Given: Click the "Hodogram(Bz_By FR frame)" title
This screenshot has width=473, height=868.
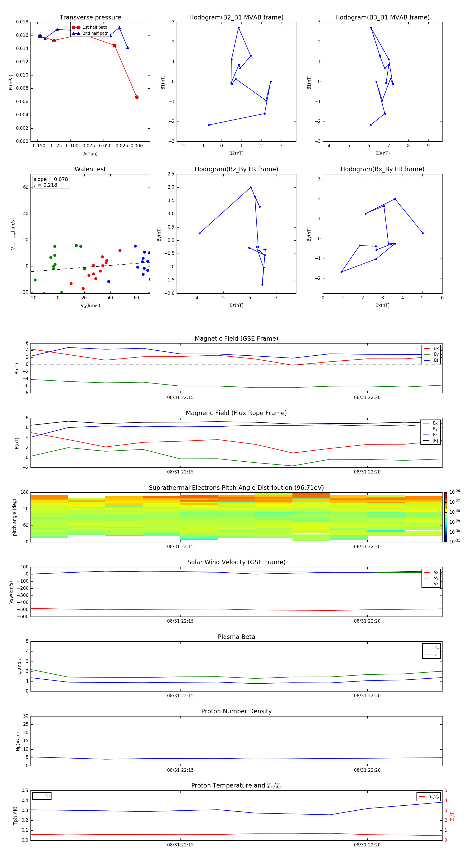Looking at the screenshot, I should [236, 169].
